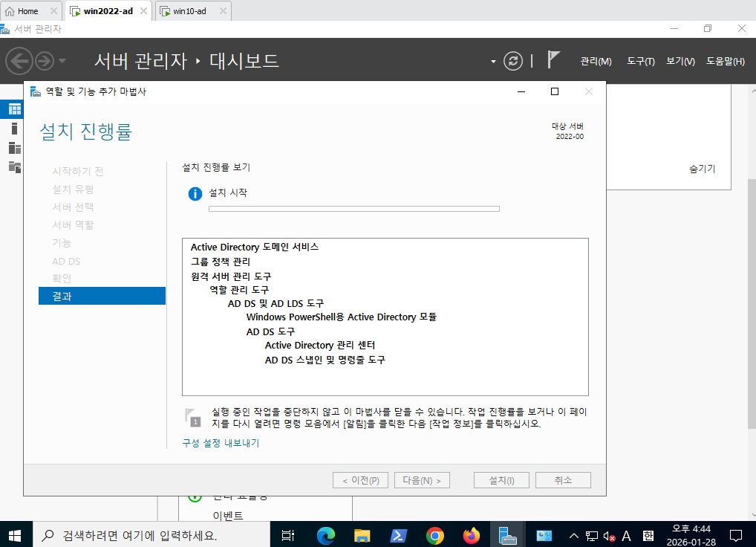Minimize the role wizard window
This screenshot has height=547, width=756.
coord(521,91)
